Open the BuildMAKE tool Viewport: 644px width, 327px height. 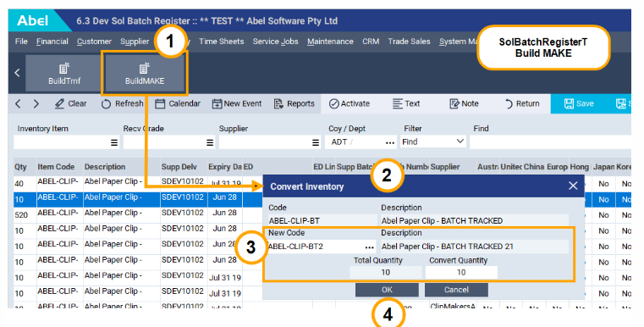coord(145,73)
